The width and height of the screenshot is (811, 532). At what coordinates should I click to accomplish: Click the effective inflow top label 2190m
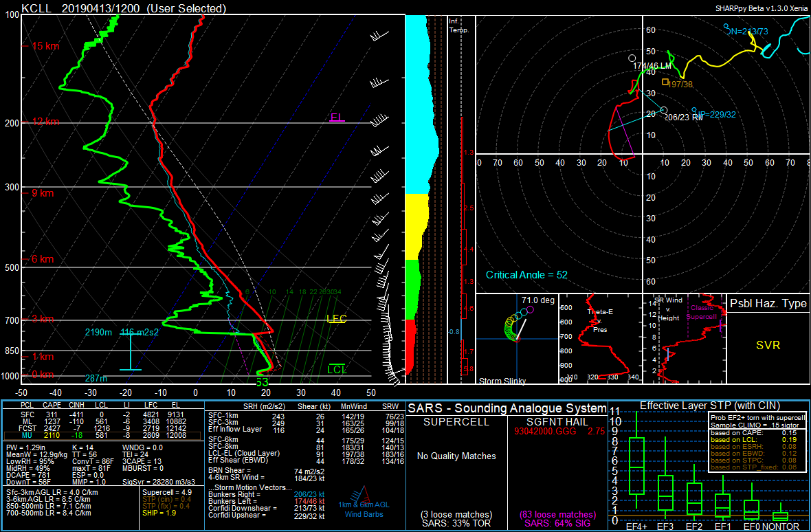point(99,332)
